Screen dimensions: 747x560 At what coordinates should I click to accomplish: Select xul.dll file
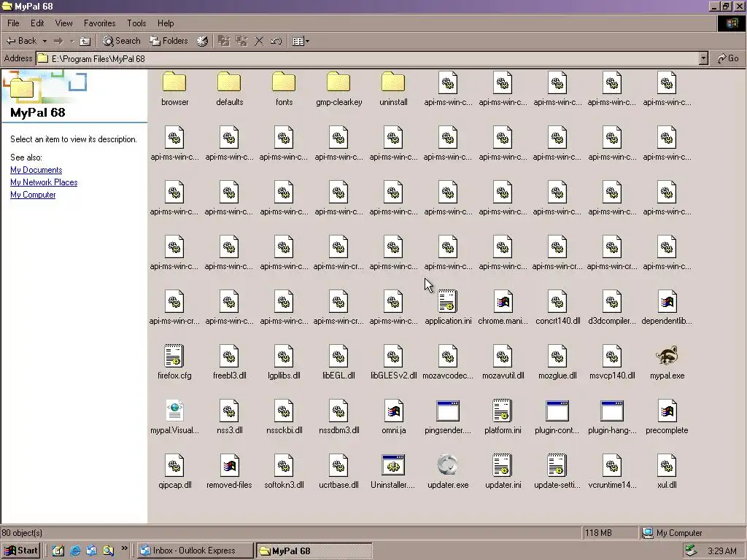click(x=667, y=472)
